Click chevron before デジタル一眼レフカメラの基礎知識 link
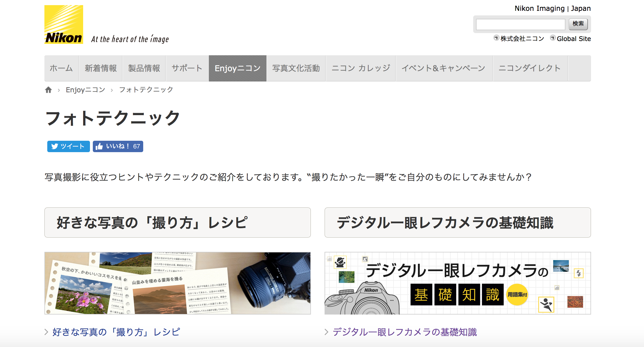The image size is (644, 347). pyautogui.click(x=327, y=332)
